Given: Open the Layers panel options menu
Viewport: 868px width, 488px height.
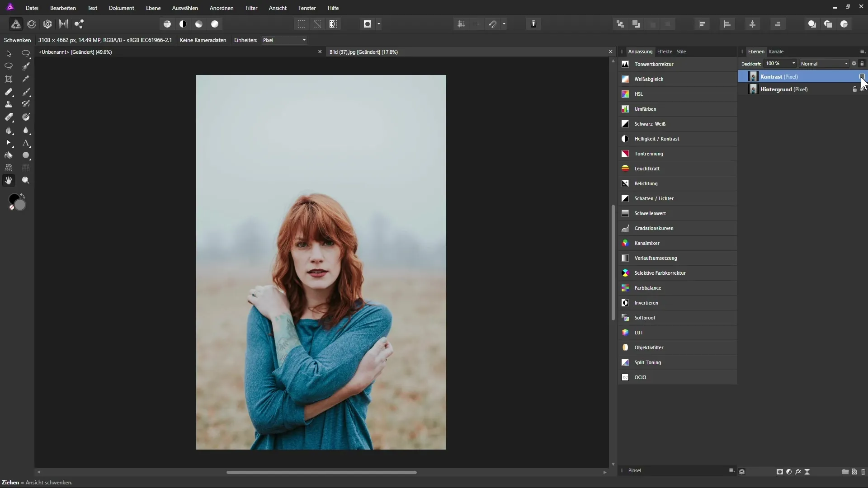Looking at the screenshot, I should click(x=862, y=52).
